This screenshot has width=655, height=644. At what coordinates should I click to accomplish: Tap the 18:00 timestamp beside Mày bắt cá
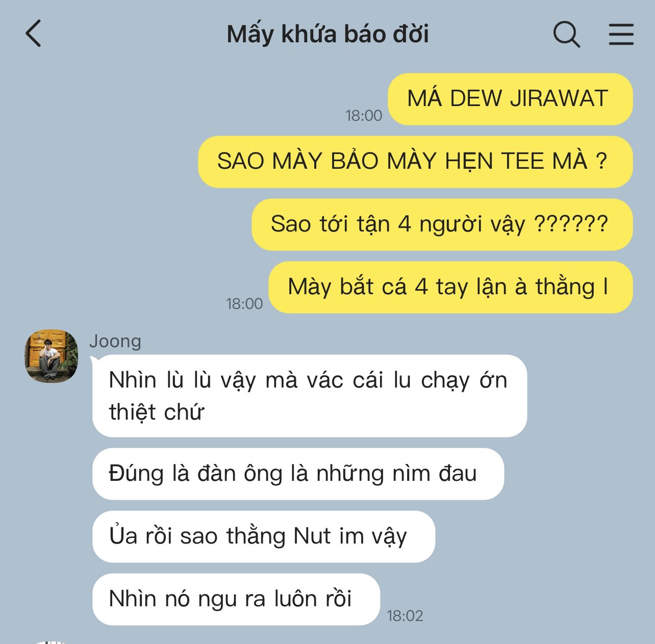click(244, 304)
